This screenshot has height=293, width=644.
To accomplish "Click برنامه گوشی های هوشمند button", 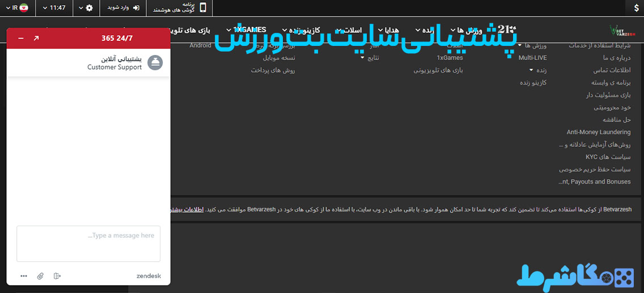I will pyautogui.click(x=180, y=8).
